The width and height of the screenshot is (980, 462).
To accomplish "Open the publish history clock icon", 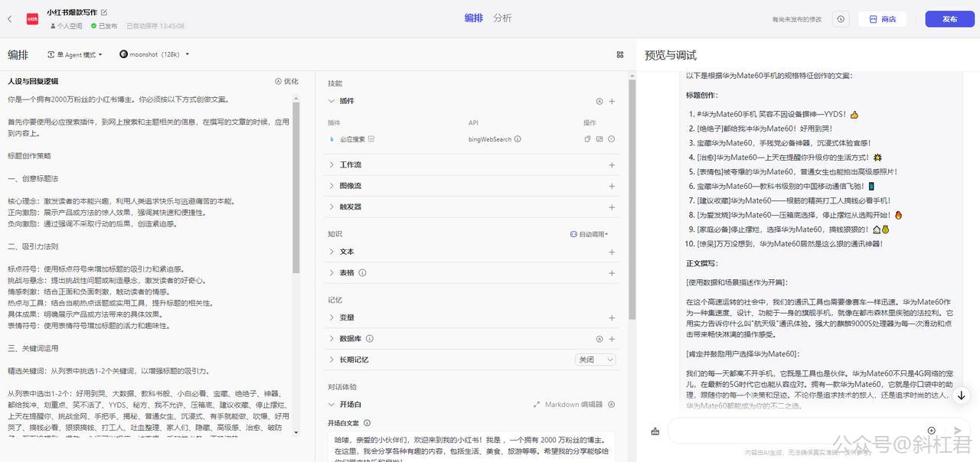I will (x=841, y=19).
